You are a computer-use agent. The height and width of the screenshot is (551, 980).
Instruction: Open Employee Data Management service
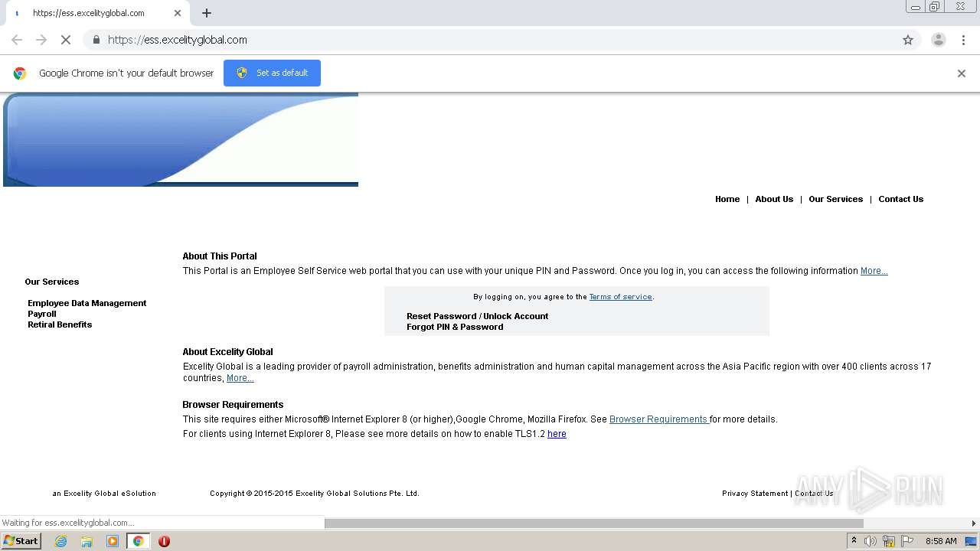pyautogui.click(x=87, y=303)
